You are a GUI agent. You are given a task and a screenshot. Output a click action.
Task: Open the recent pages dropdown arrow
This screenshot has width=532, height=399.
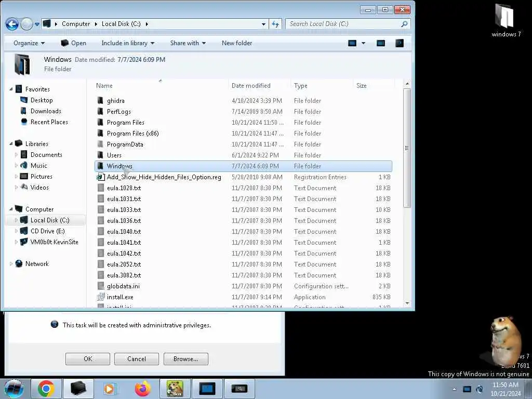point(37,24)
